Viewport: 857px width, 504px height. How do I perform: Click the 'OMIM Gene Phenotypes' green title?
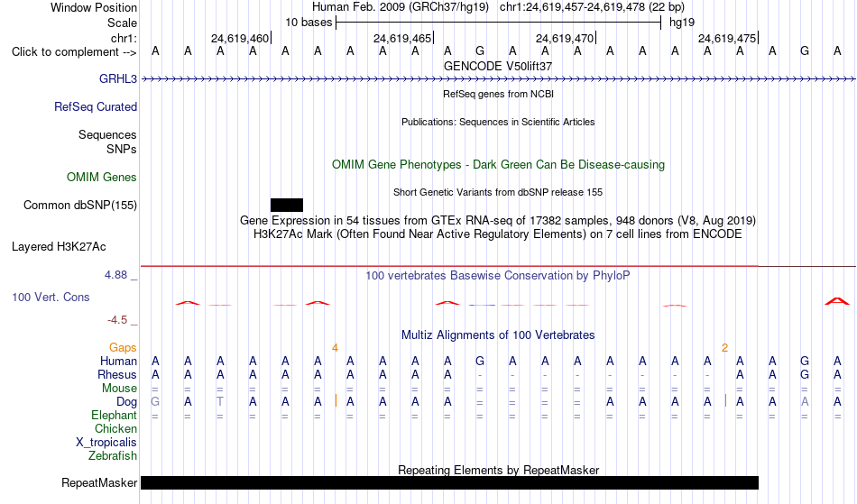click(499, 164)
